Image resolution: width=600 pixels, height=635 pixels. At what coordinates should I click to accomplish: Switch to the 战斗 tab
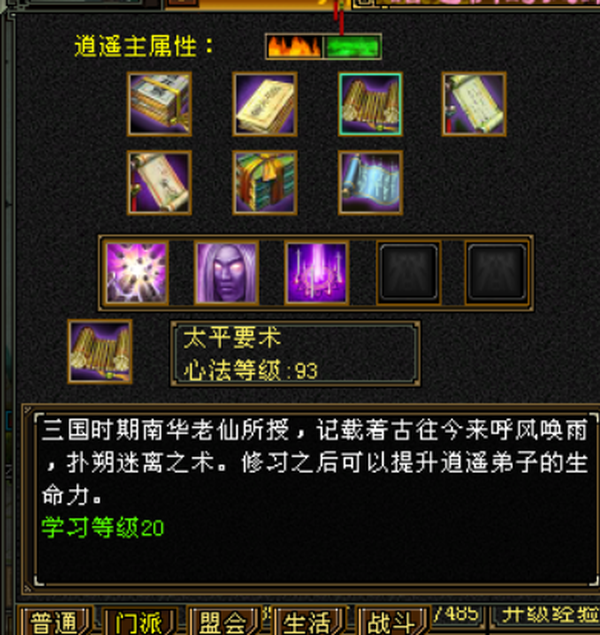tap(392, 622)
